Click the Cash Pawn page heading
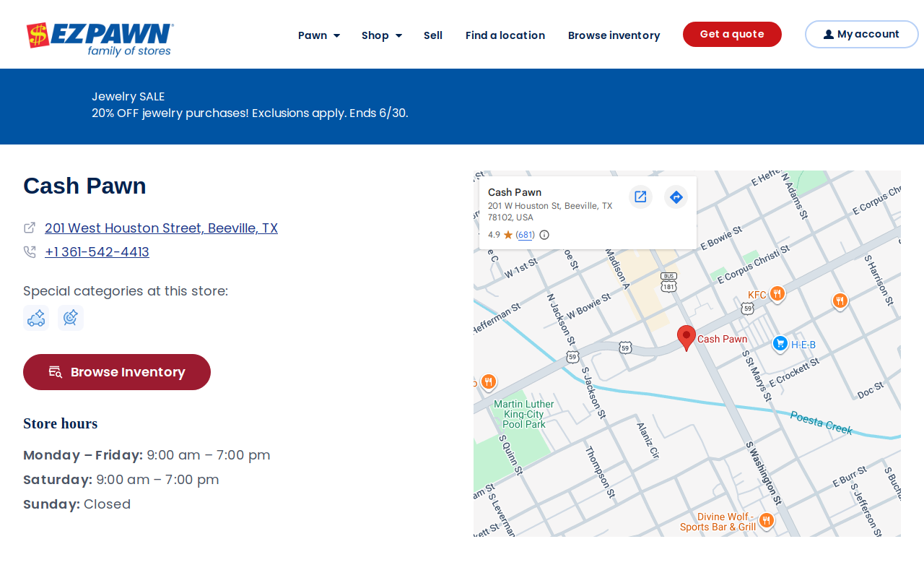Screen dimensions: 924x578 click(84, 186)
